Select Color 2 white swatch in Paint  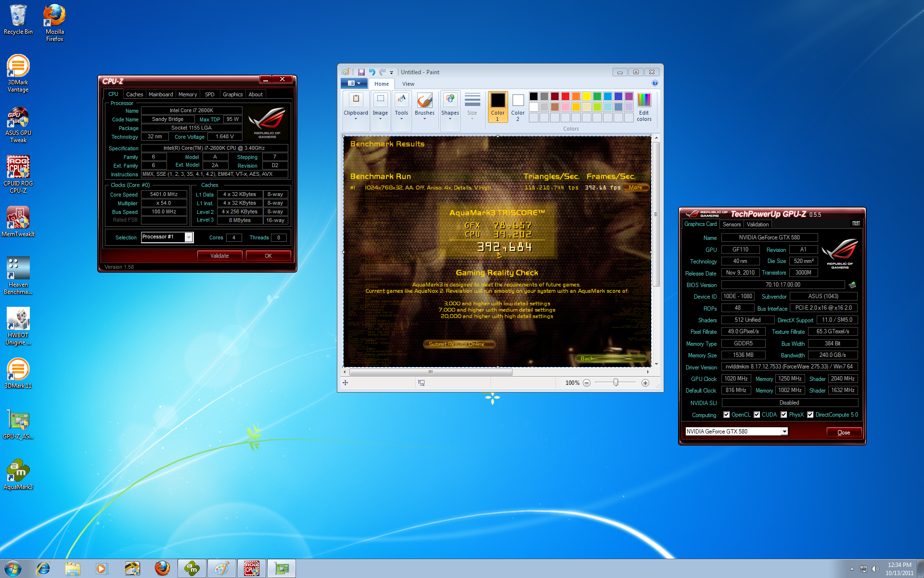click(x=518, y=106)
